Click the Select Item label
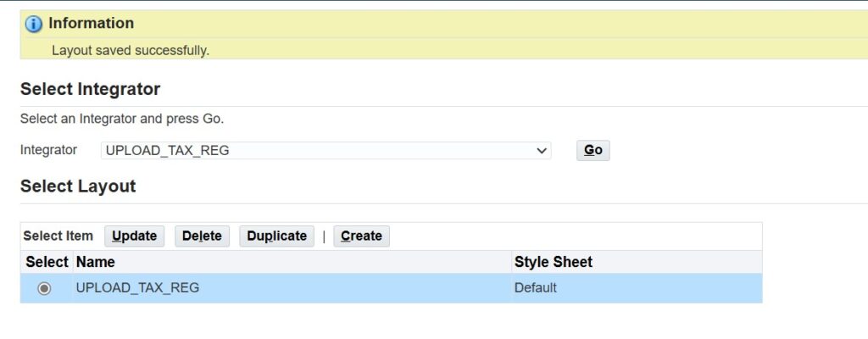This screenshot has width=868, height=339. coord(58,236)
